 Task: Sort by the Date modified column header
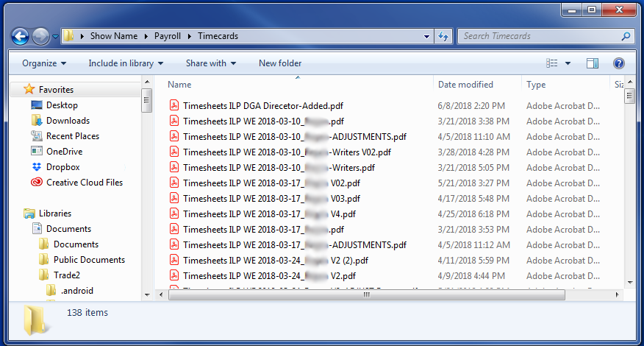coord(465,85)
